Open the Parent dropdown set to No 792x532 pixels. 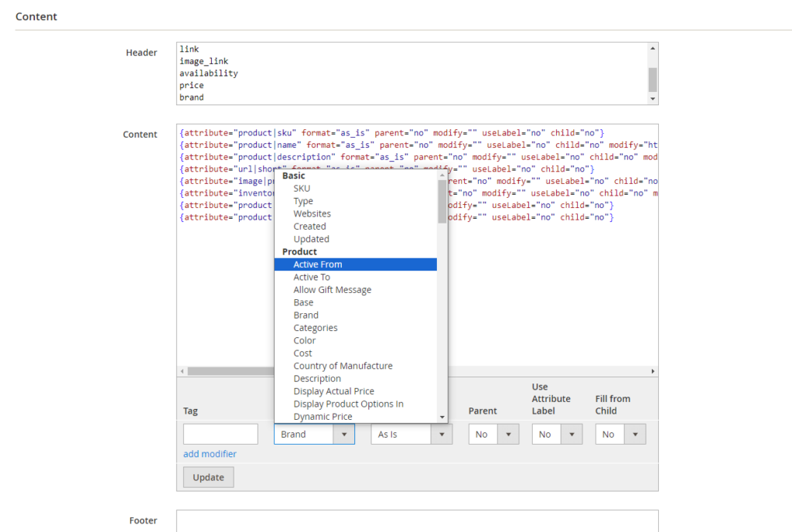493,435
